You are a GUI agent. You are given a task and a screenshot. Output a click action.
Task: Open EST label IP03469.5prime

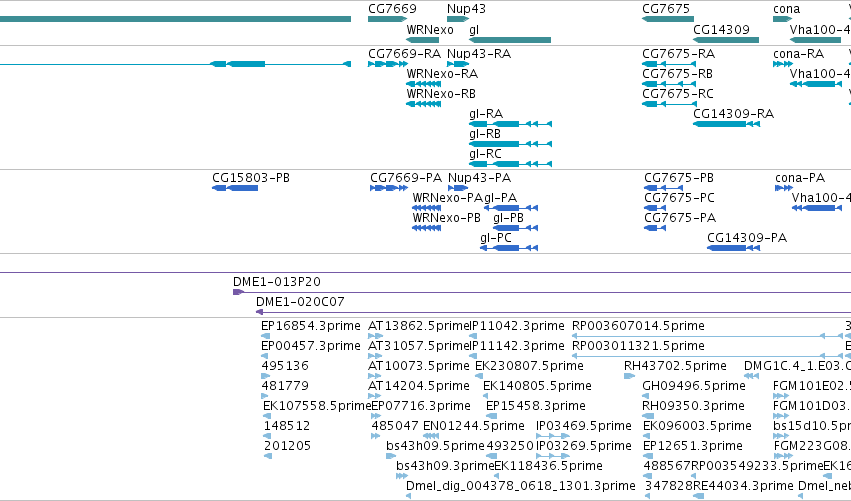(584, 427)
